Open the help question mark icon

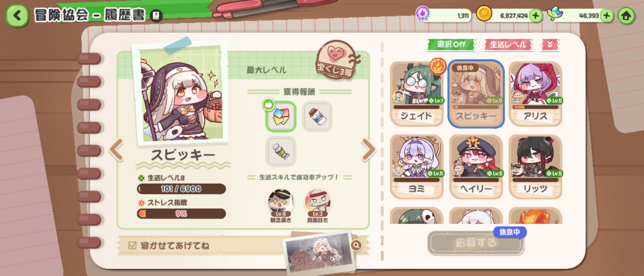click(x=156, y=16)
